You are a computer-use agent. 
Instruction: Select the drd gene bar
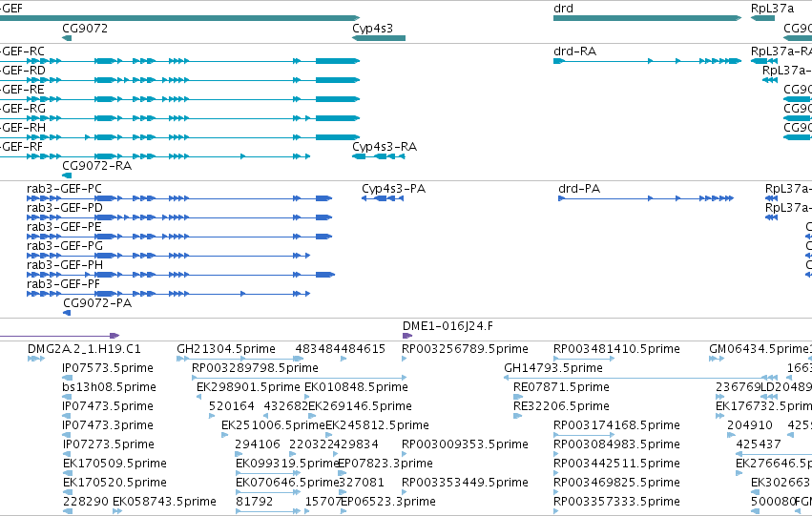coord(647,18)
